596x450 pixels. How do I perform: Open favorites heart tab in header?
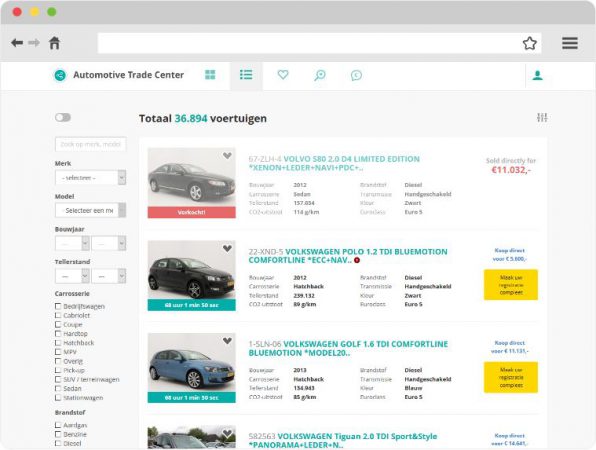(x=283, y=74)
